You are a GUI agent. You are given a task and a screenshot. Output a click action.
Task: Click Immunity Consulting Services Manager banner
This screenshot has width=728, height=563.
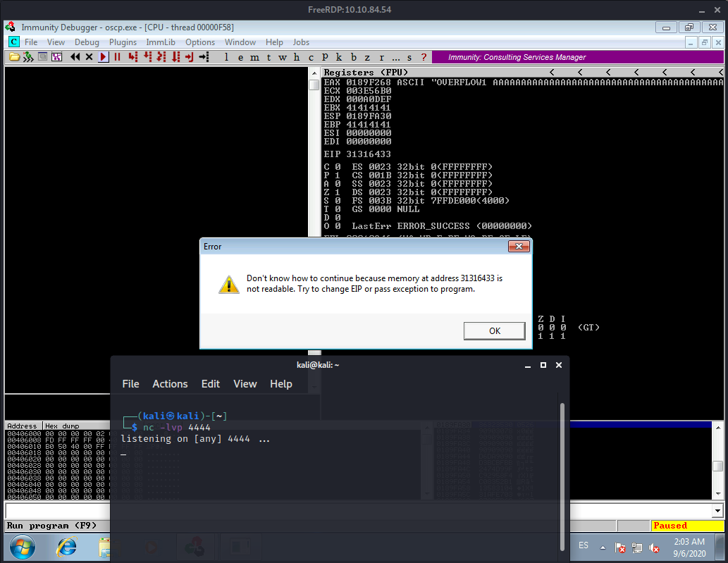click(x=578, y=57)
